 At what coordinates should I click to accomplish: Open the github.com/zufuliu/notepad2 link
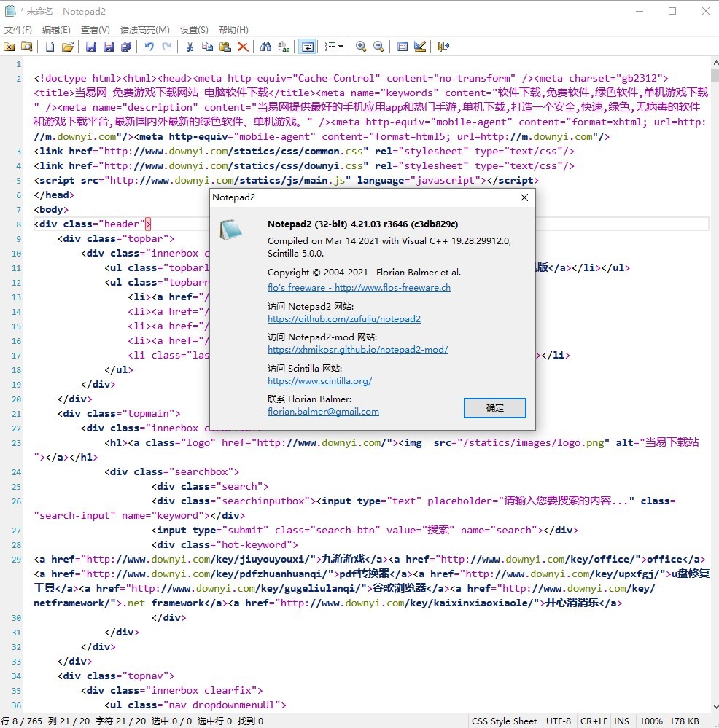tap(344, 318)
